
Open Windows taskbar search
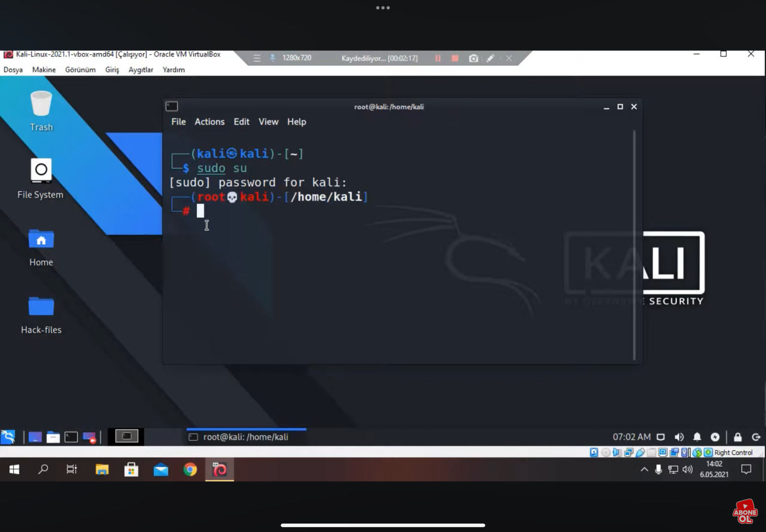click(43, 469)
